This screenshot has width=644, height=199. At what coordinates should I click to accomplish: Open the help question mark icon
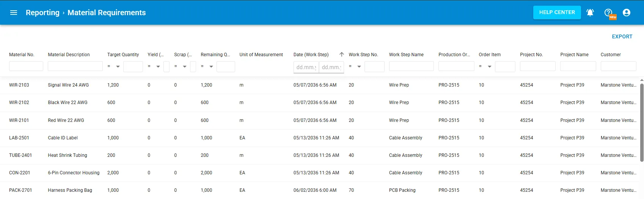pos(609,13)
